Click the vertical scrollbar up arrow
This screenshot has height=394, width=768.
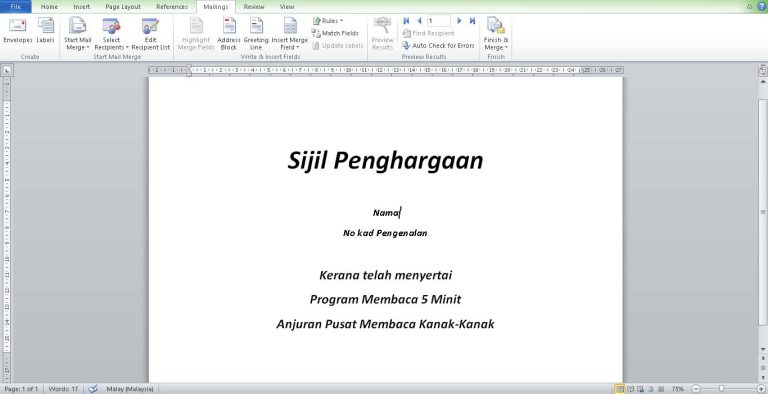pyautogui.click(x=763, y=82)
